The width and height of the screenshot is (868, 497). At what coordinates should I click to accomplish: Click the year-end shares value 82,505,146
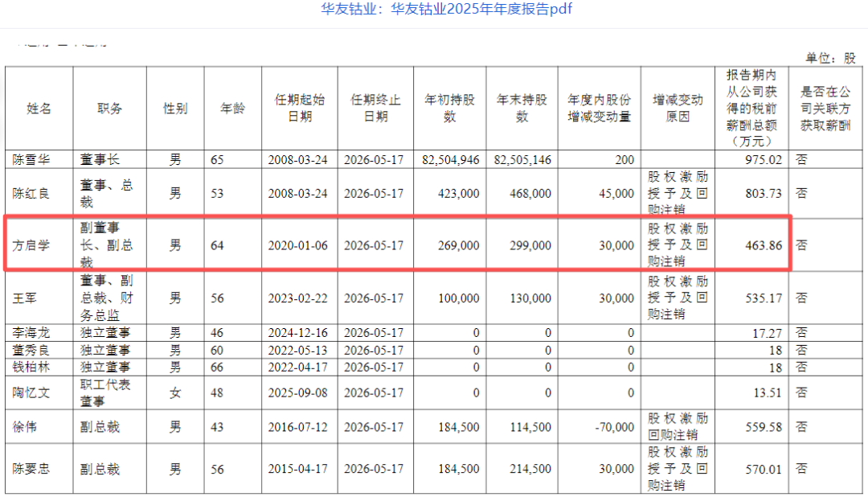[x=522, y=160]
